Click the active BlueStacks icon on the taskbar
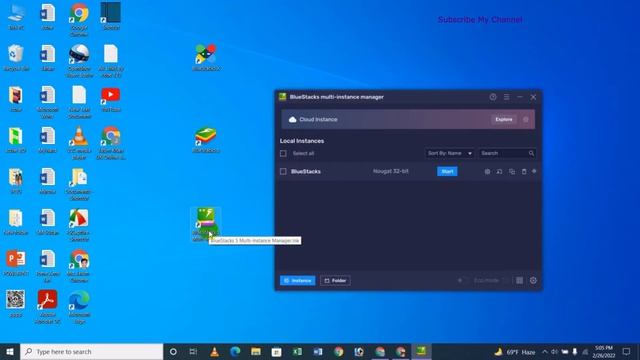 (421, 351)
